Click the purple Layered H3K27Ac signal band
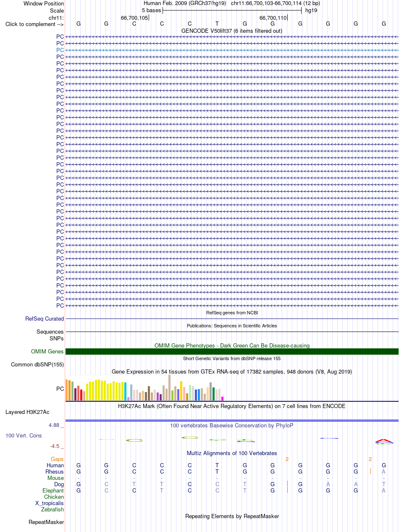This screenshot has width=399, height=532. point(232,420)
